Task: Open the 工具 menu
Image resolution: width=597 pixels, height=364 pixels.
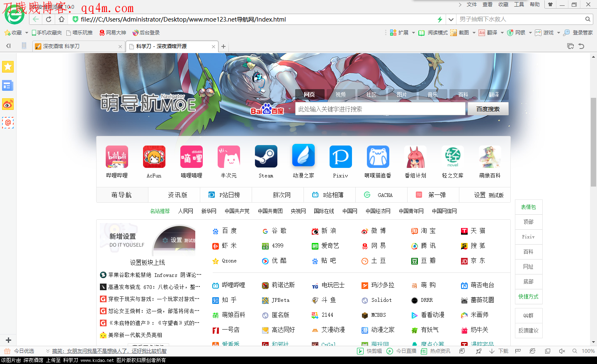Action: (519, 5)
